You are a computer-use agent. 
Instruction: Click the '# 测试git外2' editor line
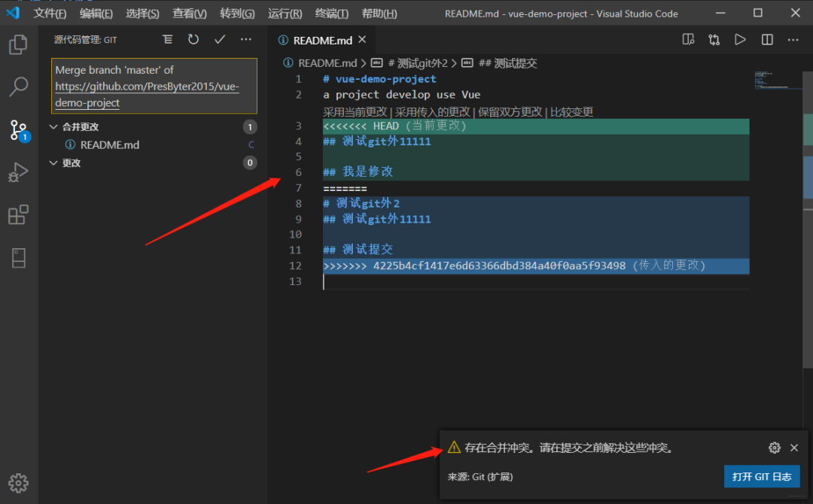(361, 203)
